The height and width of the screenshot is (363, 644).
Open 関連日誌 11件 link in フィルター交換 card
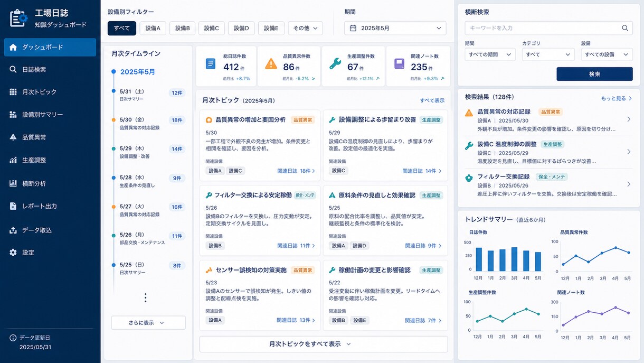296,246
